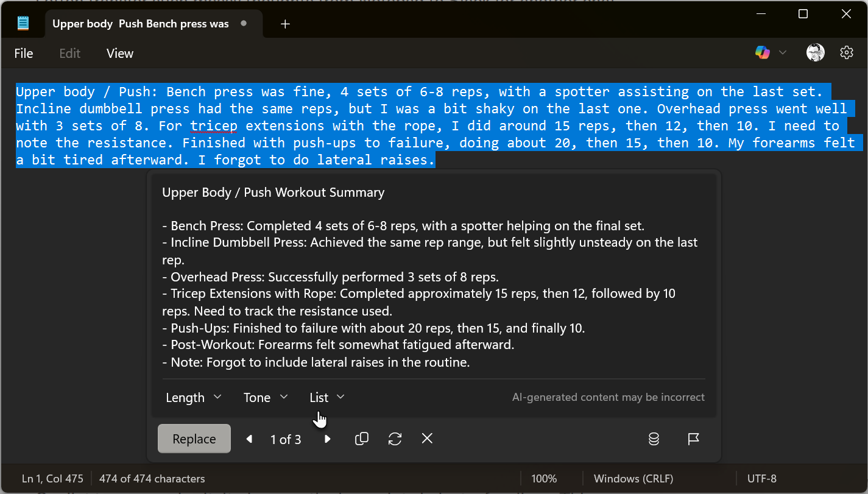The width and height of the screenshot is (868, 494).
Task: Open the Edit menu
Action: pyautogui.click(x=70, y=54)
